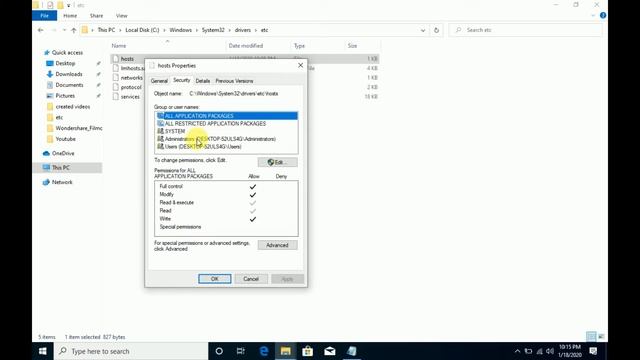Open the Home ribbon tab
Screen dimensions: 640x360
point(70,16)
